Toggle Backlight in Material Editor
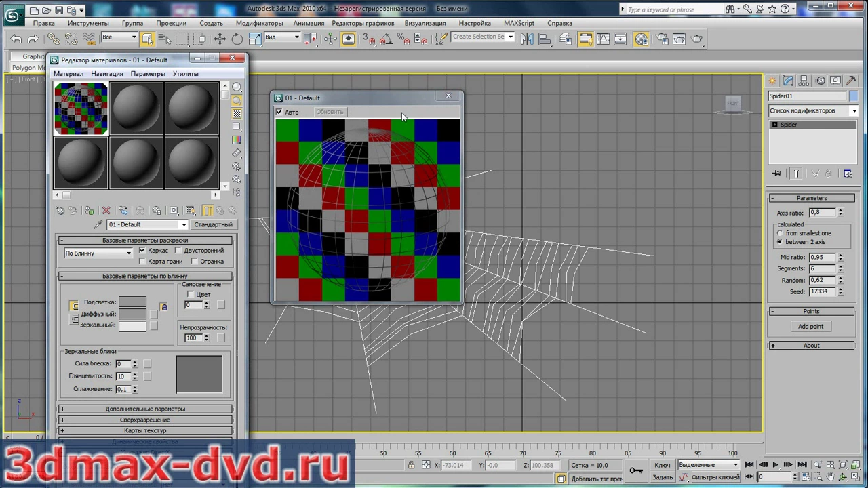868x488 pixels. (237, 100)
